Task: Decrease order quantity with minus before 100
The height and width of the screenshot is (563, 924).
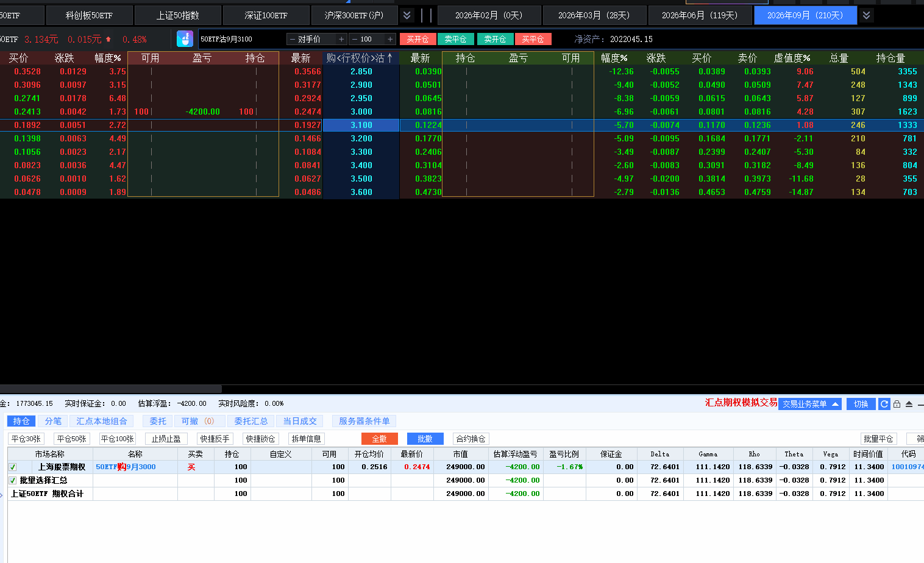Action: (x=355, y=39)
